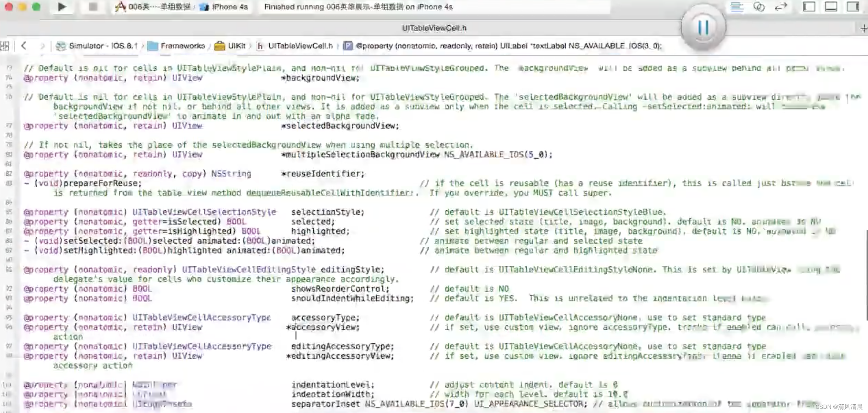868x413 pixels.
Task: Open the related items grid menu
Action: (x=5, y=46)
